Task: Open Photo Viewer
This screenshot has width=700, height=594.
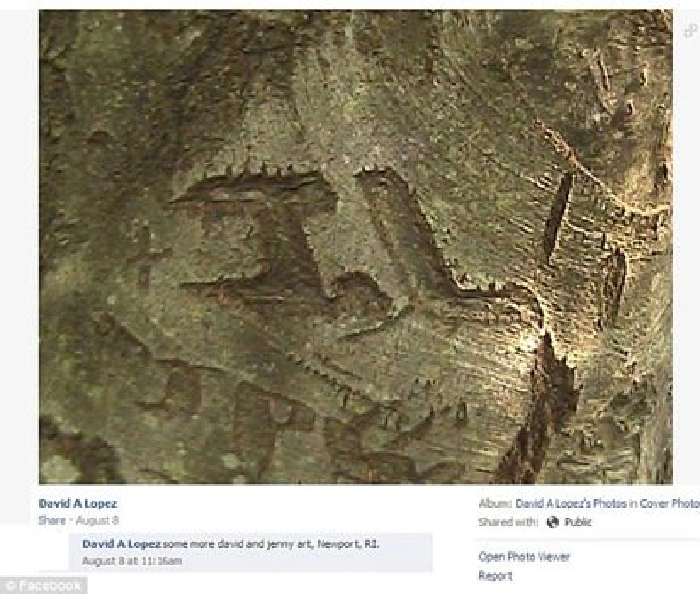Action: [523, 557]
